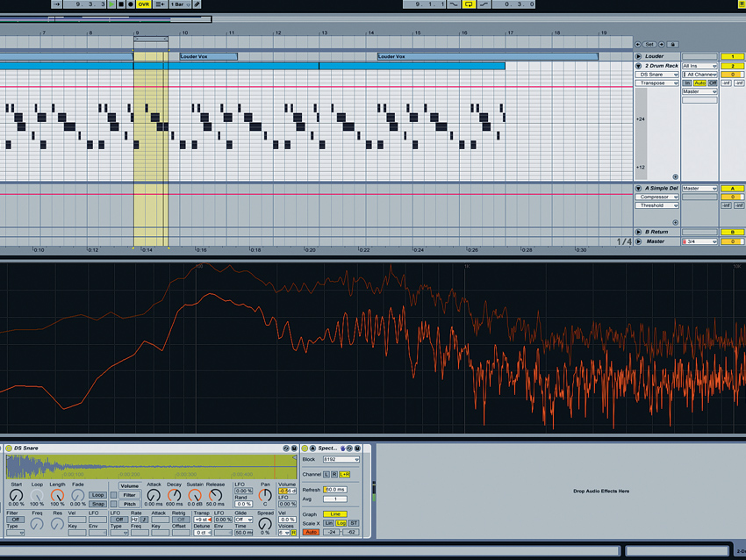Add an automation lane on Simple Del
The height and width of the screenshot is (560, 746).
[x=675, y=222]
